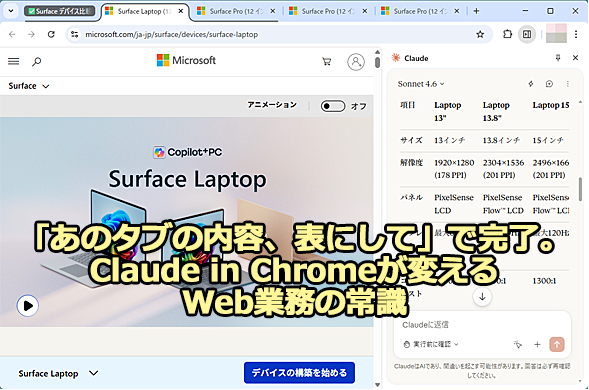Screen dimensions: 589x390
Task: Close the Claude side panel
Action: pyautogui.click(x=575, y=58)
